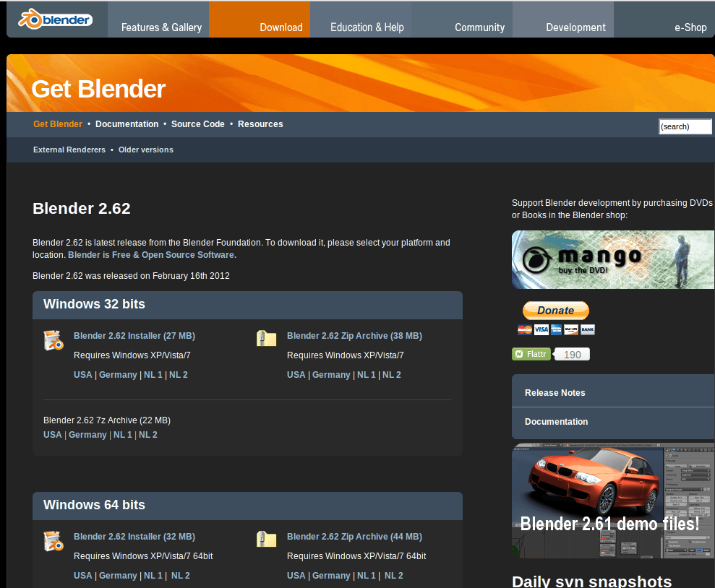The image size is (715, 588).
Task: Open Blender 2.62 Zip Archive (38 MB) link
Action: point(354,336)
